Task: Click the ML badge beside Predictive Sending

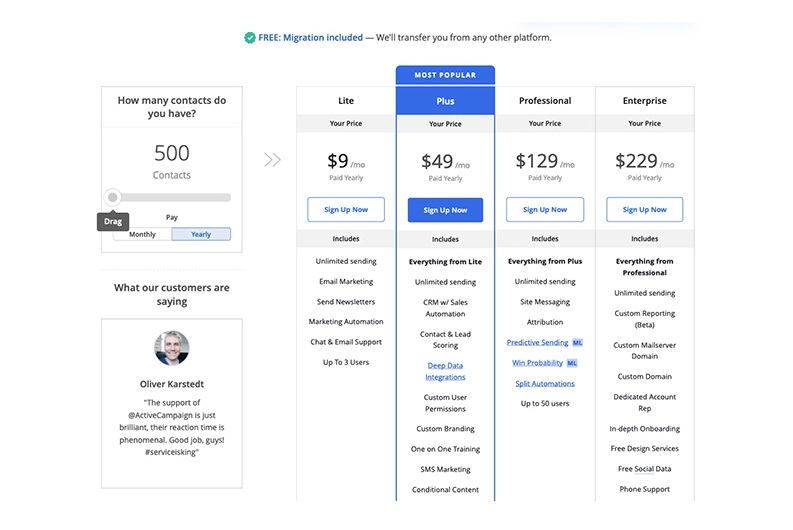Action: click(577, 343)
